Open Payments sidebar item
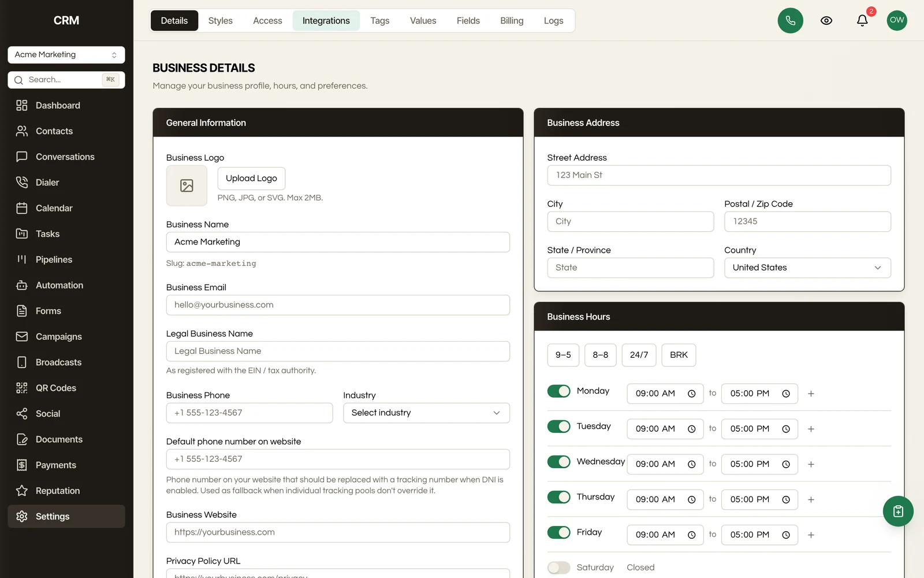The image size is (924, 578). (66, 465)
